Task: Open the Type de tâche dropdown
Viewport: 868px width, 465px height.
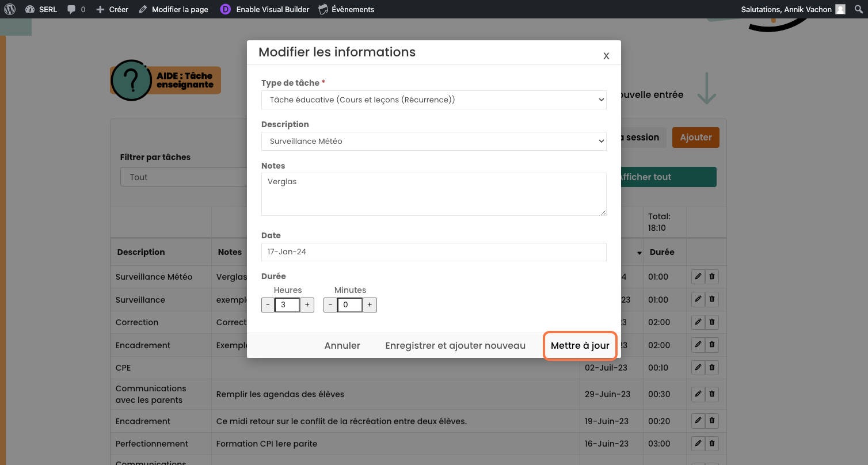Action: pos(433,100)
